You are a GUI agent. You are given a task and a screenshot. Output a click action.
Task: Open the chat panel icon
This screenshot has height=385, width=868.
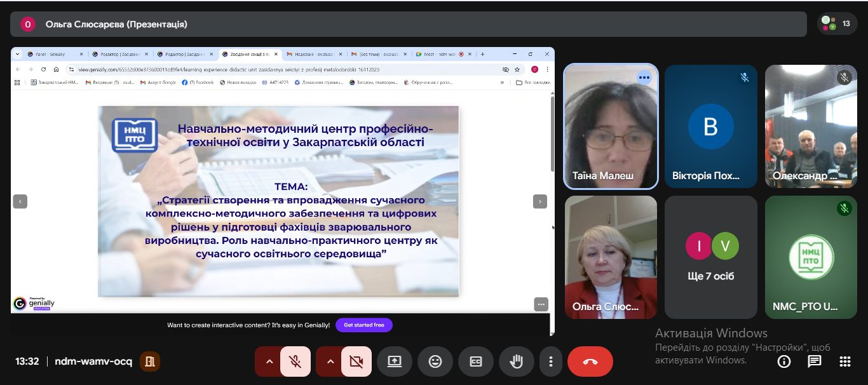click(x=814, y=361)
